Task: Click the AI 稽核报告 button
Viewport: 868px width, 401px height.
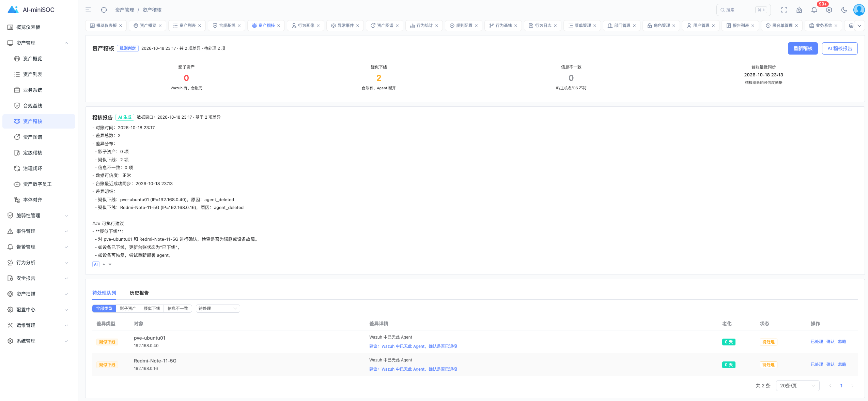Action: (x=840, y=48)
